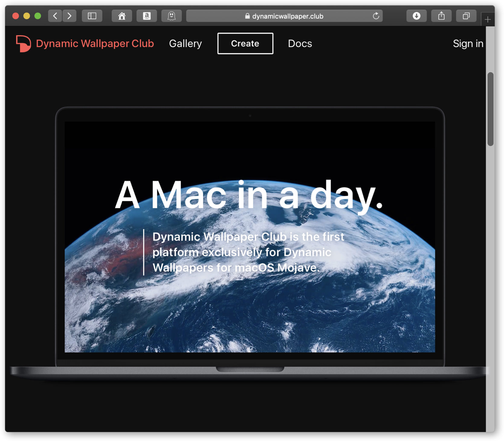
Task: Open the Home page button
Action: click(x=122, y=16)
